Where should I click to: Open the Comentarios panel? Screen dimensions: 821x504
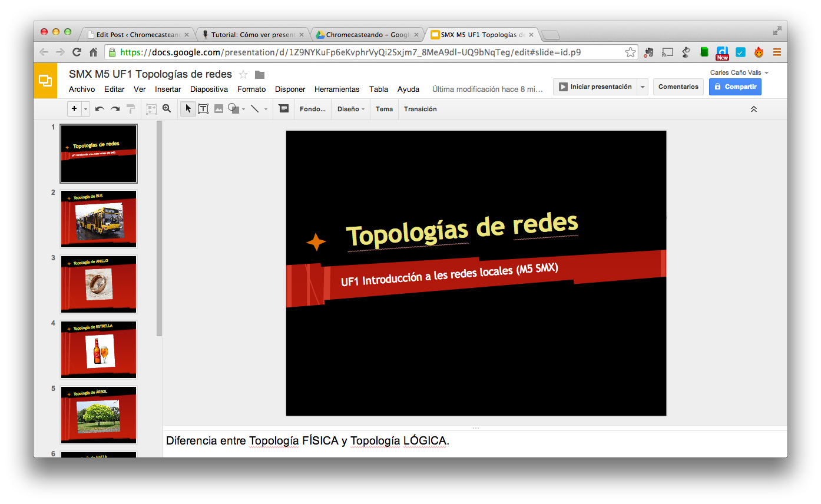pos(678,87)
